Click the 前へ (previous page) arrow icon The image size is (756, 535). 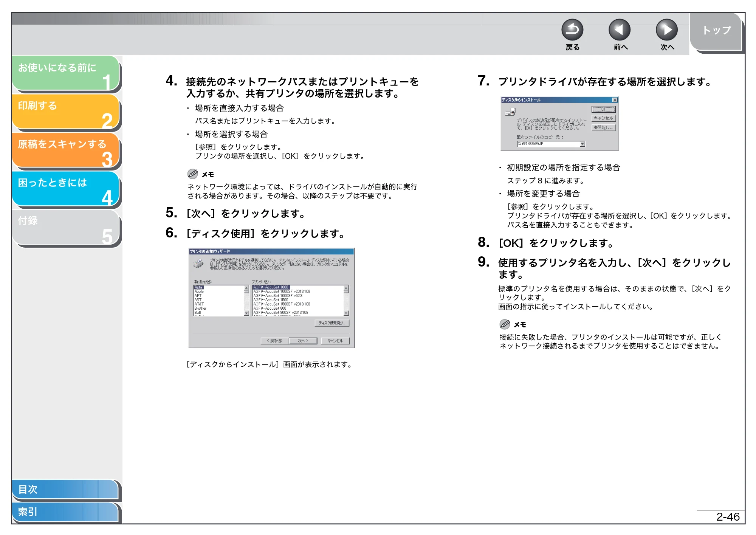click(620, 30)
